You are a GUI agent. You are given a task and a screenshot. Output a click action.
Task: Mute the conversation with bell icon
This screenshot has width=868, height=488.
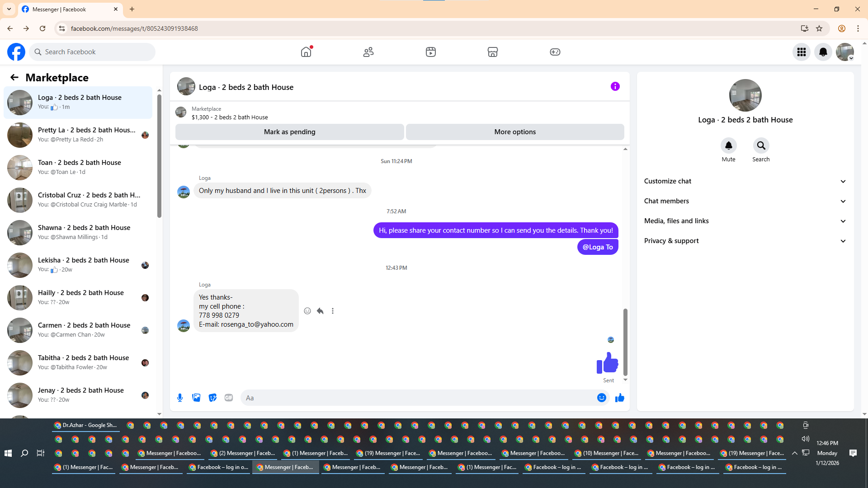728,145
